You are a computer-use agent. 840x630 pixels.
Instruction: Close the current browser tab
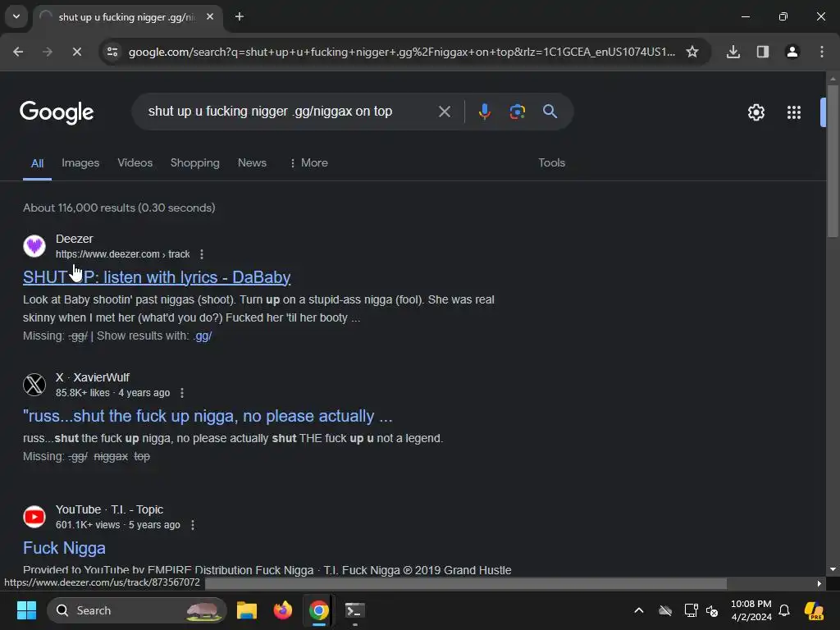pos(210,16)
